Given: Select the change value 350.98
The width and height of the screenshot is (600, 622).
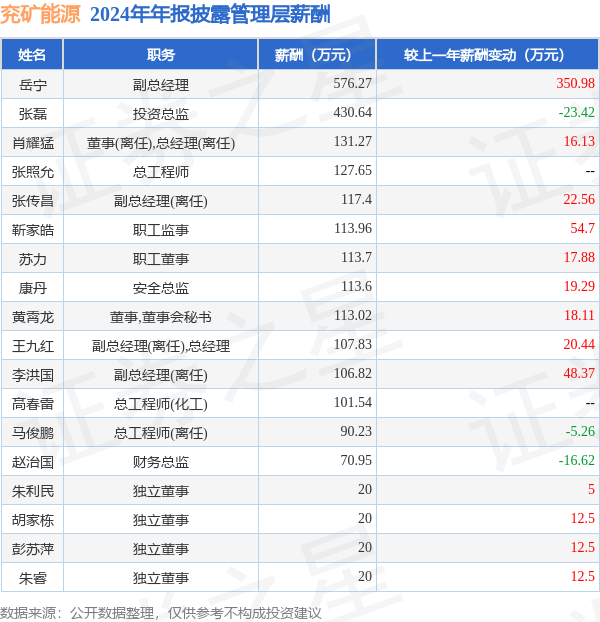Looking at the screenshot, I should pyautogui.click(x=575, y=83).
